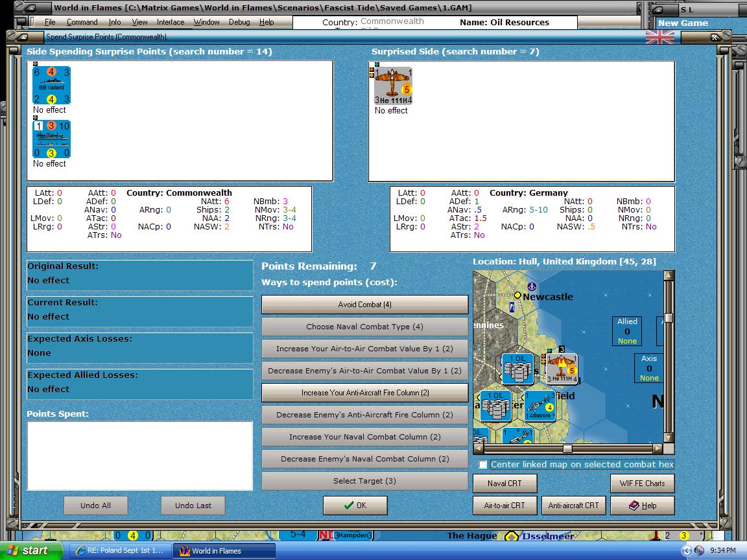Open the Window menu

206,22
